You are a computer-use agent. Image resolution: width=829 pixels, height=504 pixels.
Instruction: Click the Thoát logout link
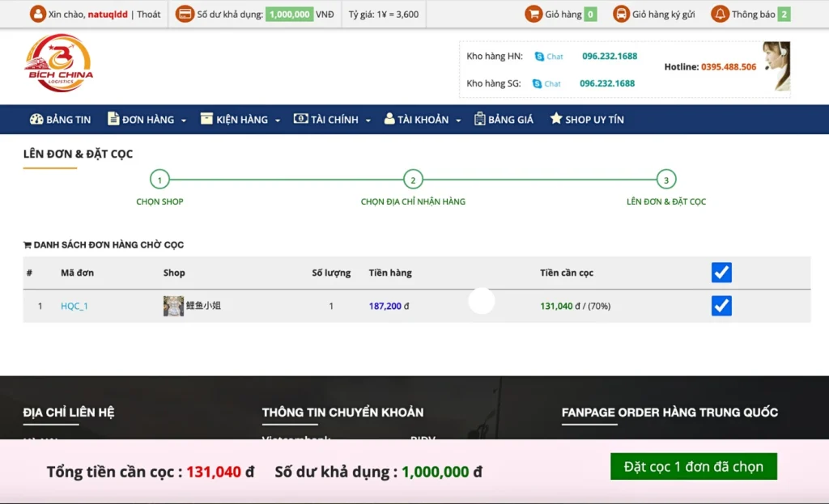pyautogui.click(x=149, y=14)
